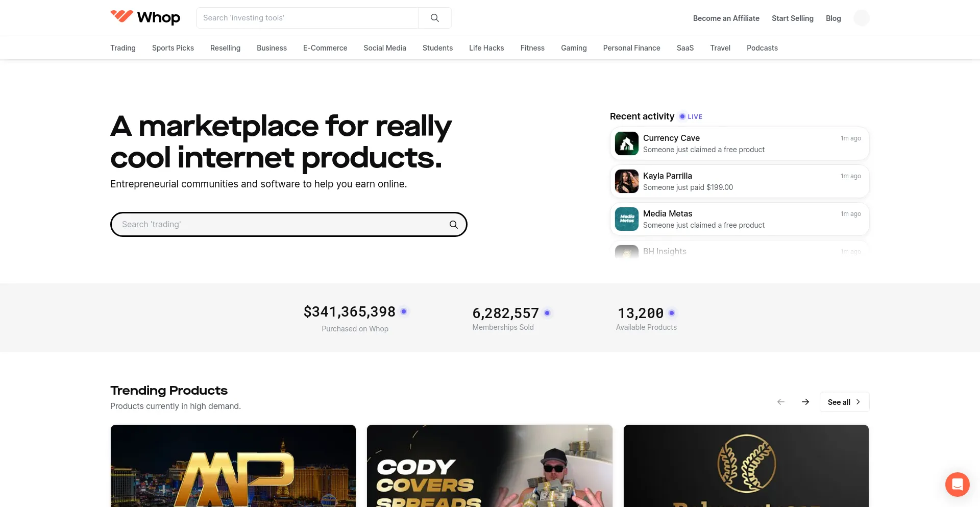Open the Kayla Parrilla activity card
980x507 pixels.
point(740,181)
